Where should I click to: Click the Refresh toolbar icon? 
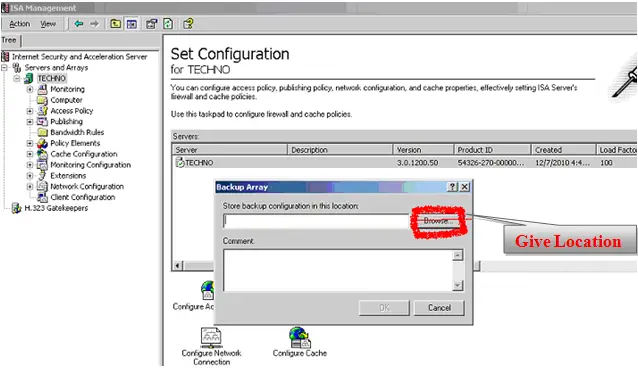tap(168, 24)
